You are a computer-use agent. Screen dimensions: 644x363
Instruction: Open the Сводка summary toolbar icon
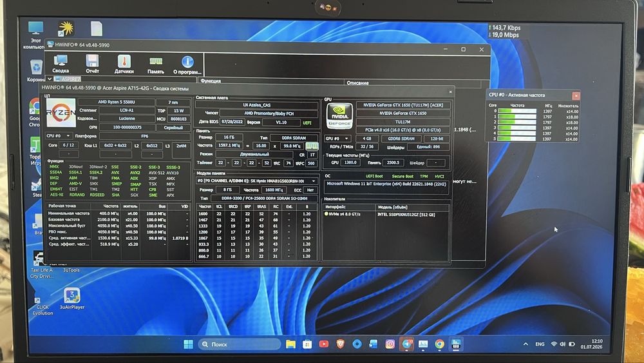point(61,64)
